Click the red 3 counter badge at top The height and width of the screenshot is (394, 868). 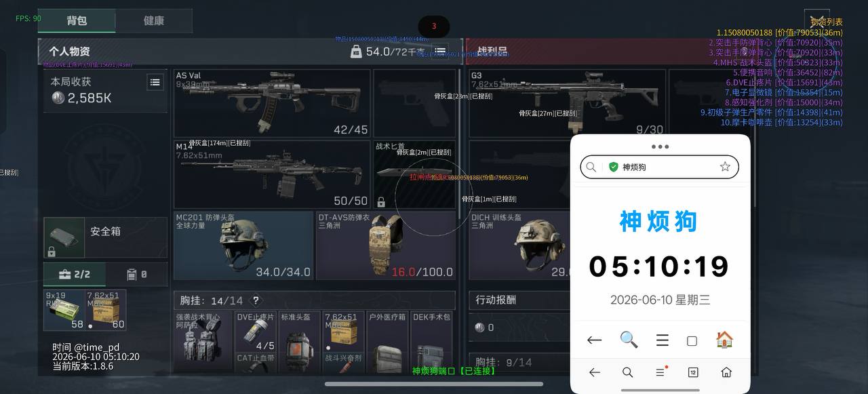pyautogui.click(x=434, y=26)
